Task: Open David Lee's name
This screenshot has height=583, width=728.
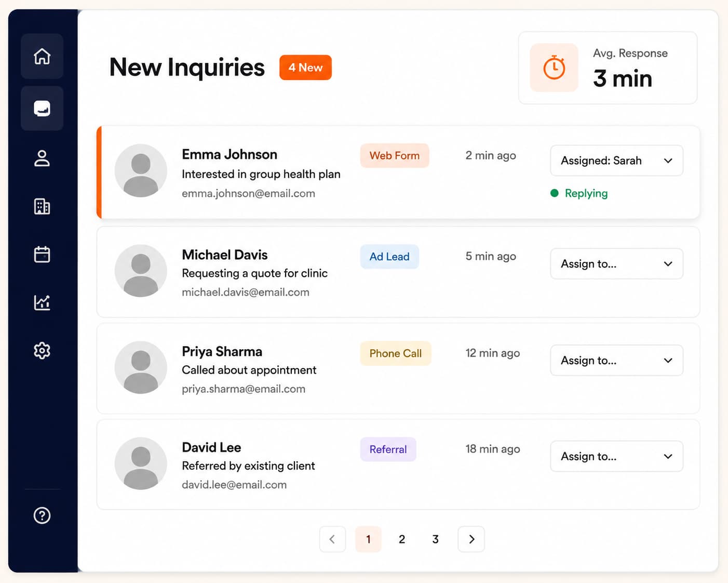Action: pos(211,447)
